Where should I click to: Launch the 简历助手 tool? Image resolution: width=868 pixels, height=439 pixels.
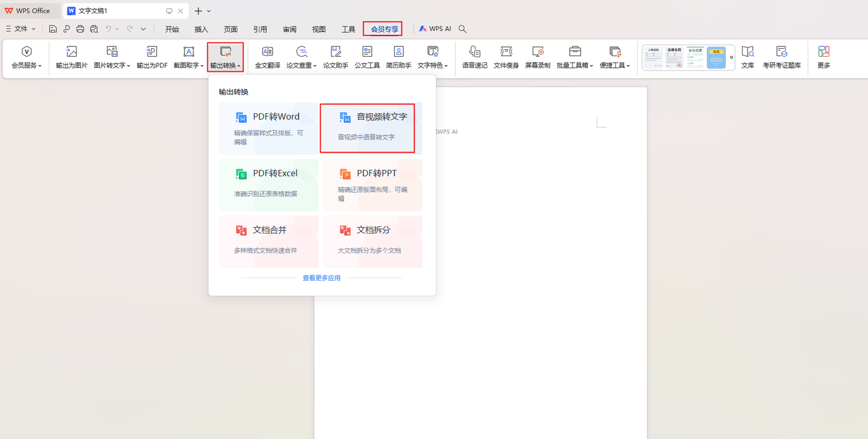pyautogui.click(x=398, y=58)
